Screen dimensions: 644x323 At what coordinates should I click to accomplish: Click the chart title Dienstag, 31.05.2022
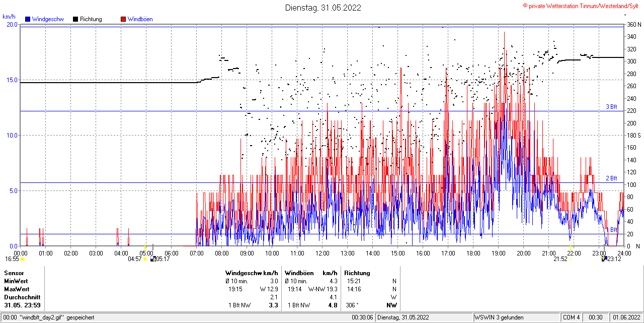323,8
